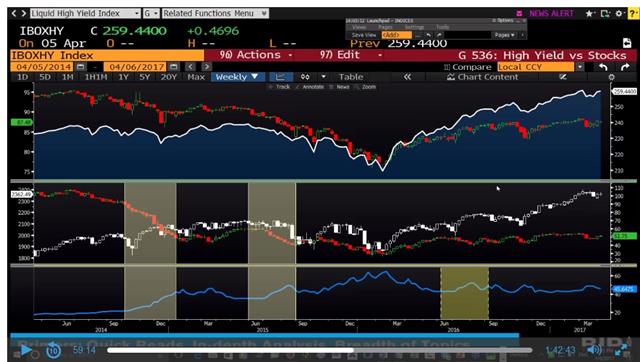Switch to the Table view
The height and width of the screenshot is (362, 640).
(351, 77)
